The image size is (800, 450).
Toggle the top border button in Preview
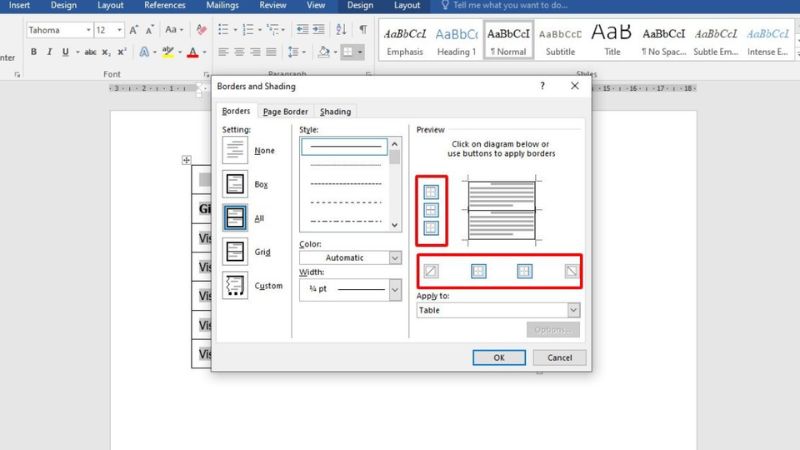(431, 192)
